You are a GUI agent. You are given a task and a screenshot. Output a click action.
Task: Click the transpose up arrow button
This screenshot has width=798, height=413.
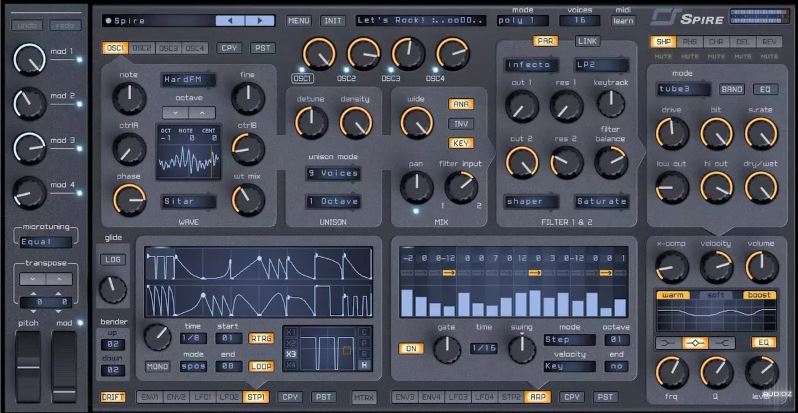pos(59,279)
